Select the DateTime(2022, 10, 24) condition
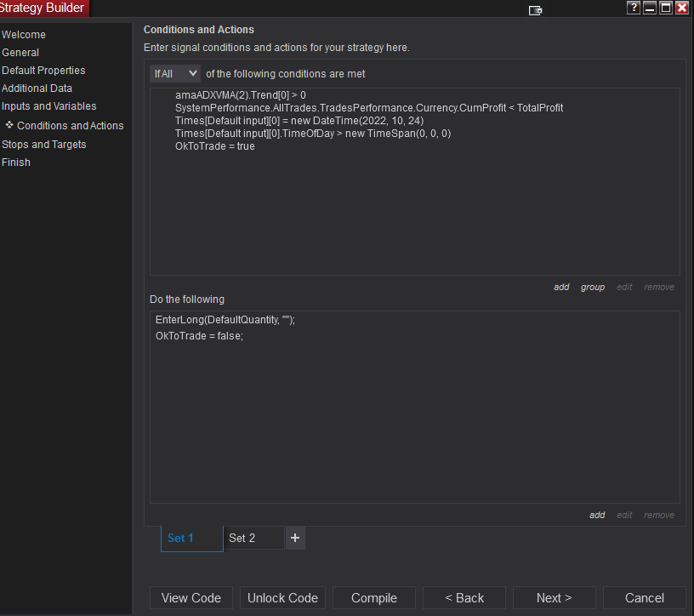The width and height of the screenshot is (694, 616). pyautogui.click(x=299, y=121)
